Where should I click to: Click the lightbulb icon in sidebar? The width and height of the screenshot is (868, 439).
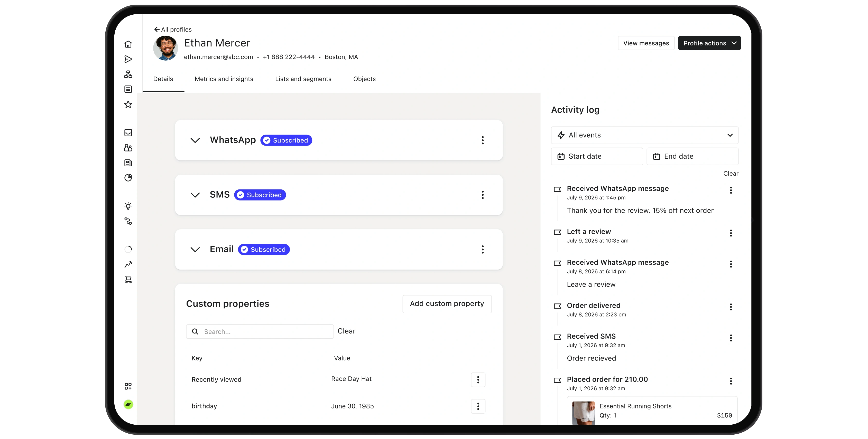(128, 206)
